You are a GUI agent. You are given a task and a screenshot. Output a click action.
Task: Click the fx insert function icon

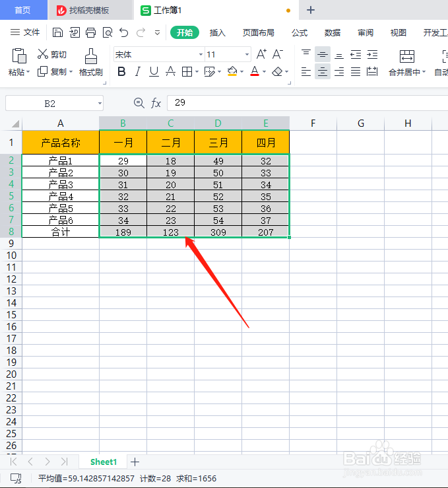click(156, 103)
